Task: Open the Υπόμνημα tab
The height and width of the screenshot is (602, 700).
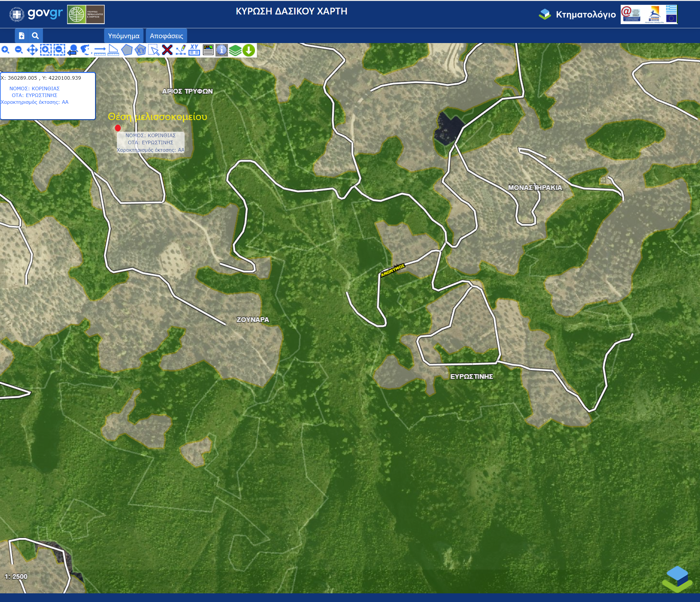Action: point(124,36)
